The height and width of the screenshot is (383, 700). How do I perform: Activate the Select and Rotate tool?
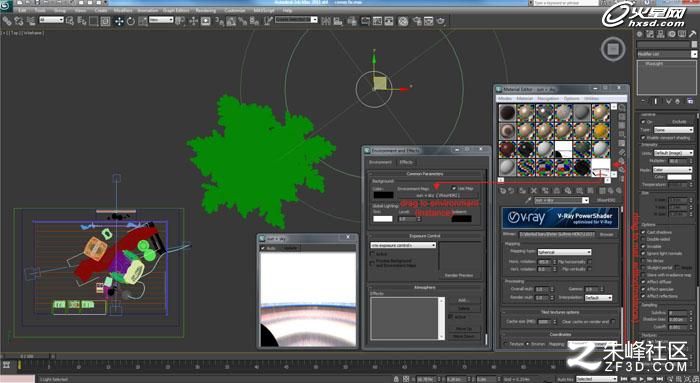point(131,21)
